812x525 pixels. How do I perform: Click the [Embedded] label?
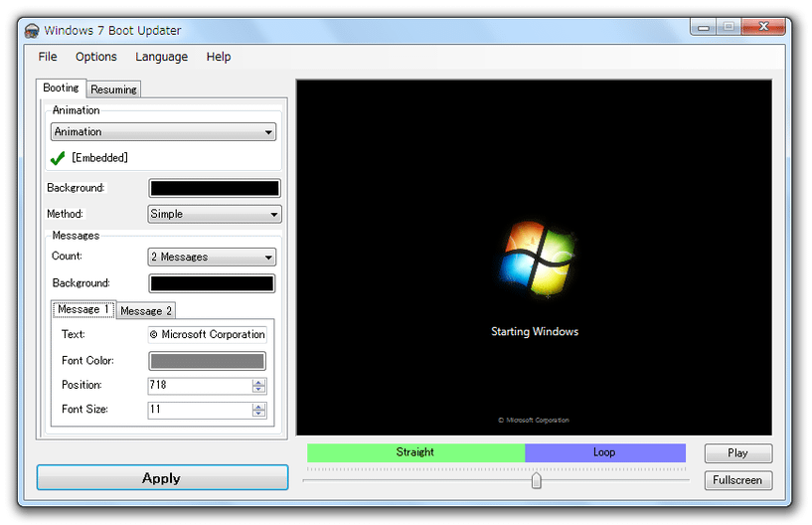pyautogui.click(x=100, y=158)
